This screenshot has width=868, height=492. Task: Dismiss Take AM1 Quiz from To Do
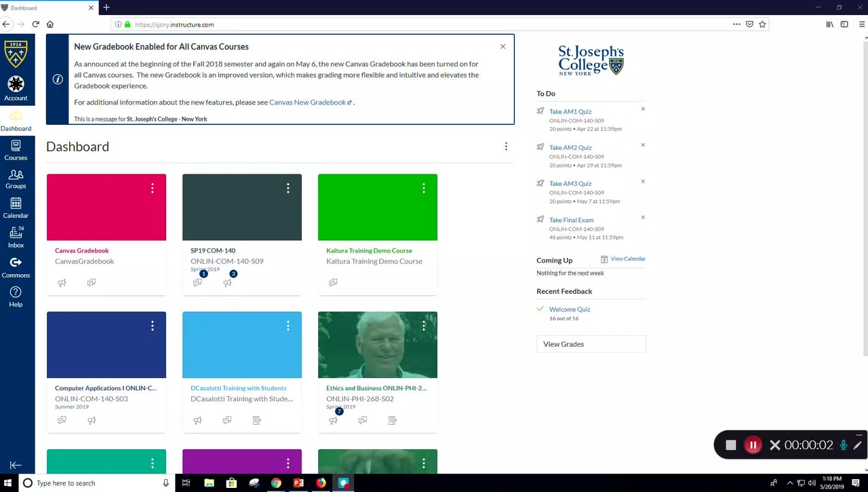[643, 109]
